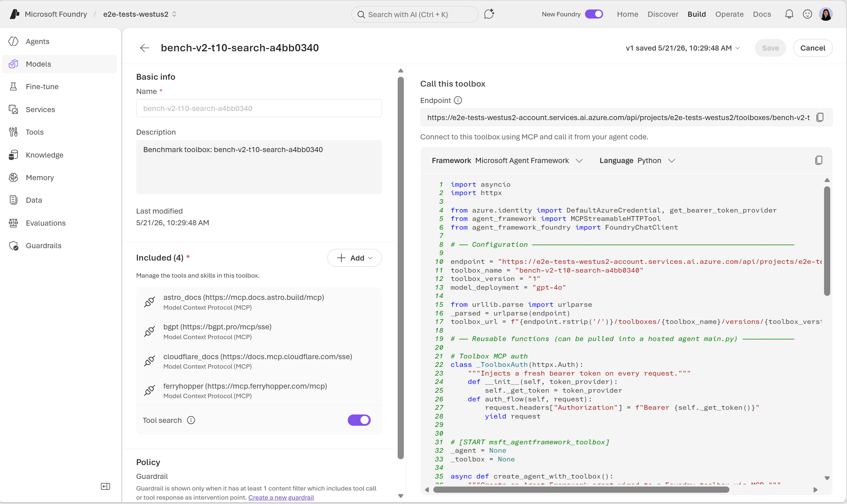Go back using the arrow icon
The height and width of the screenshot is (504, 847).
click(145, 48)
